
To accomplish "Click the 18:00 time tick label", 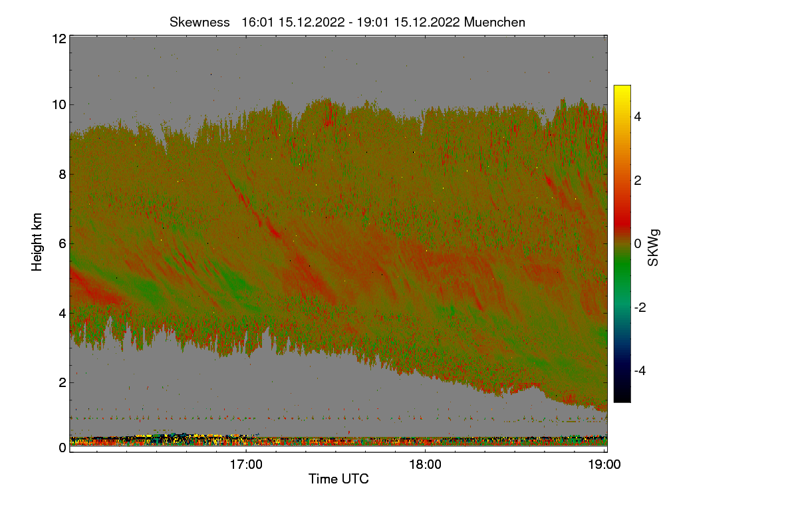I will (x=425, y=465).
